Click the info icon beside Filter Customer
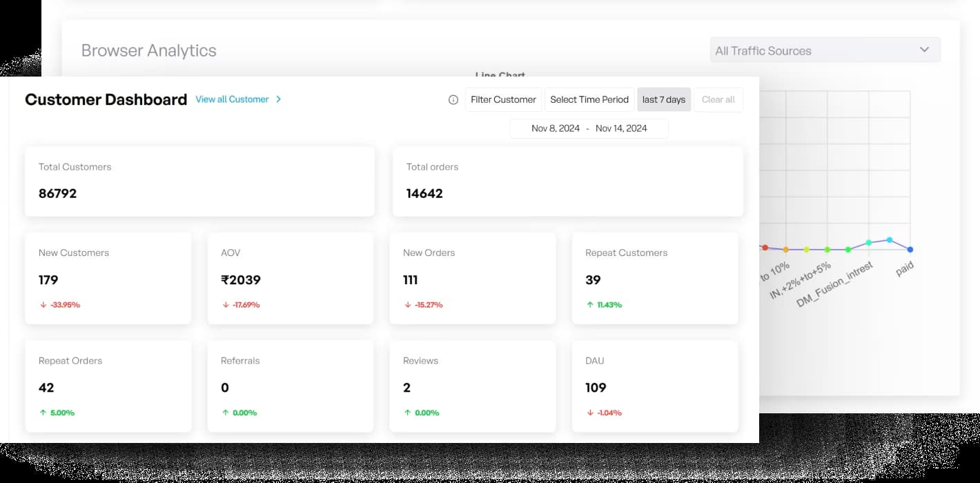980x483 pixels. 453,99
